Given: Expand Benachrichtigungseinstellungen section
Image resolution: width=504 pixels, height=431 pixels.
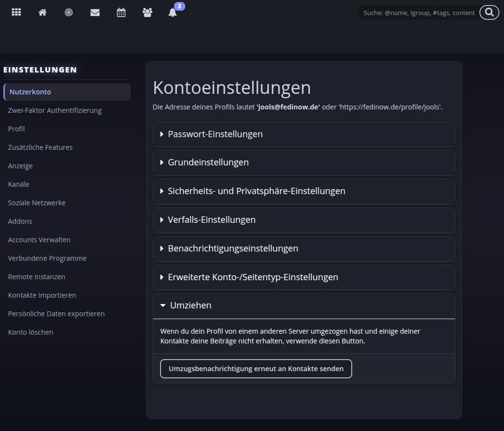Looking at the screenshot, I should [233, 249].
